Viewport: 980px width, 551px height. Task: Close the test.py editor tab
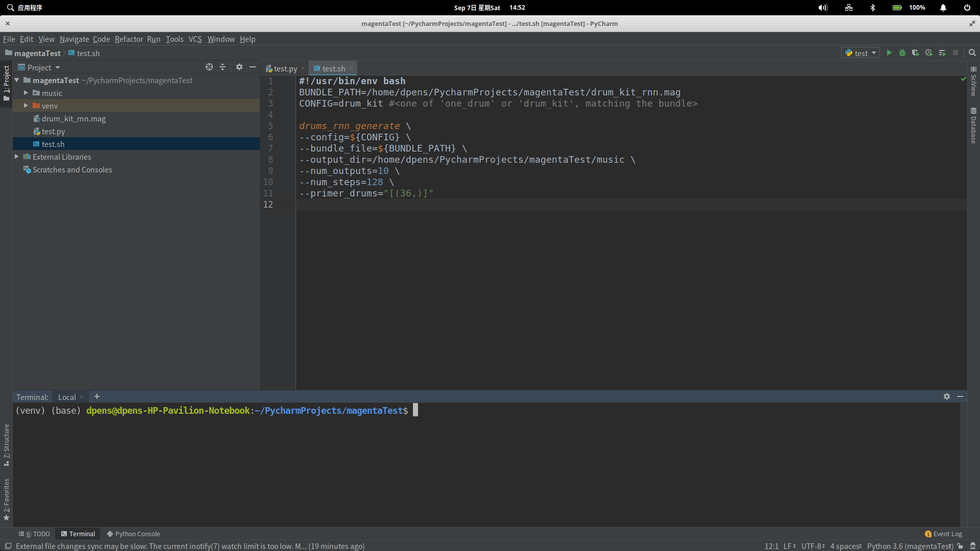coord(303,68)
